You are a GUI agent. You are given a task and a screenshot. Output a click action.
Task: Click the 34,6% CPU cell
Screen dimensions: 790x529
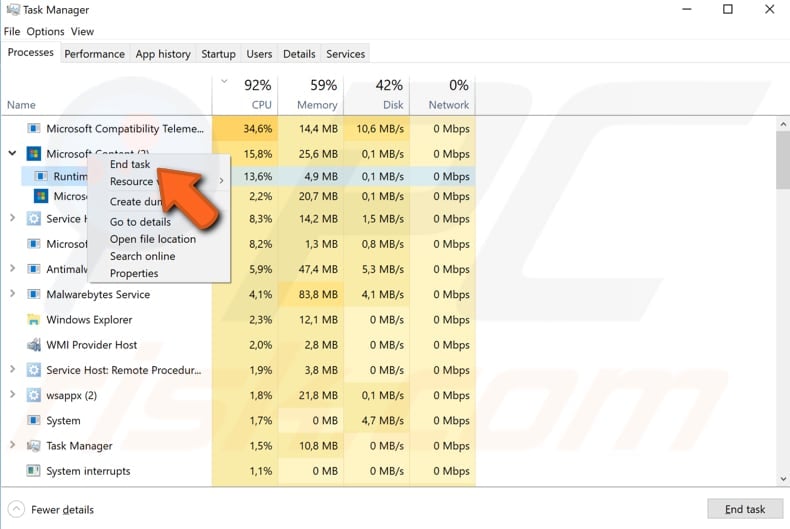[x=245, y=128]
